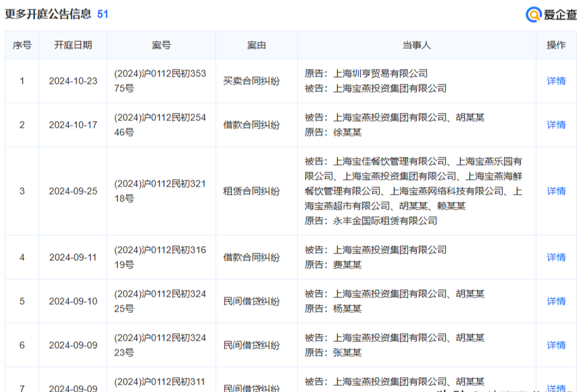Screen dimensions: 579x392
Task: Select the date 2024-10-23
Action: click(73, 81)
